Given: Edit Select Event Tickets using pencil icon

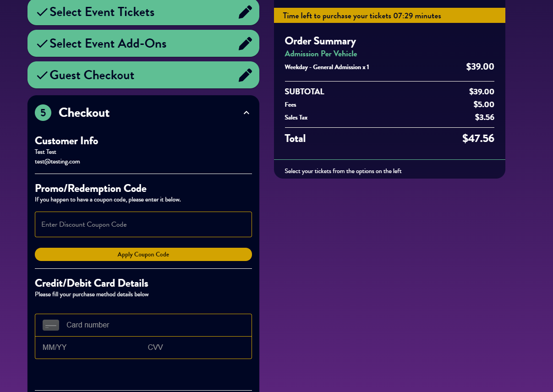Looking at the screenshot, I should (245, 12).
